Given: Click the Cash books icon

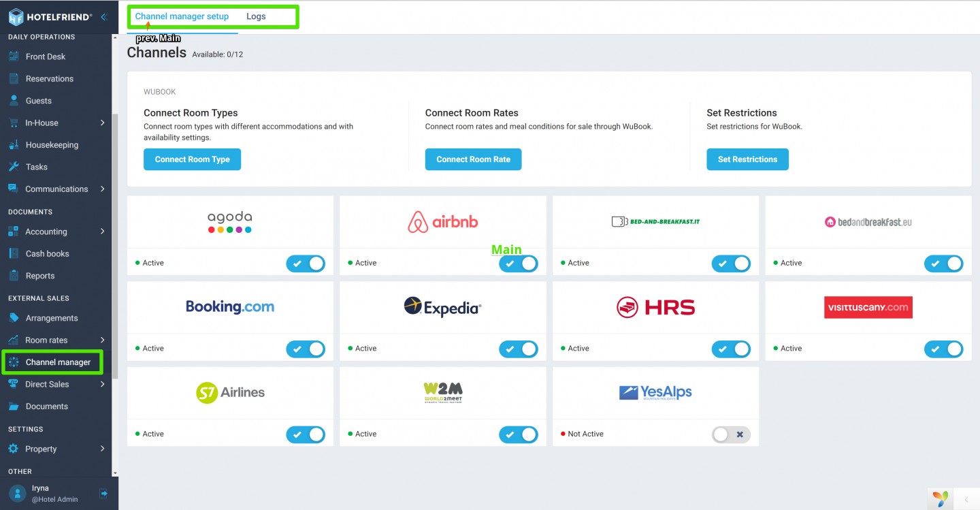Looking at the screenshot, I should (x=14, y=253).
